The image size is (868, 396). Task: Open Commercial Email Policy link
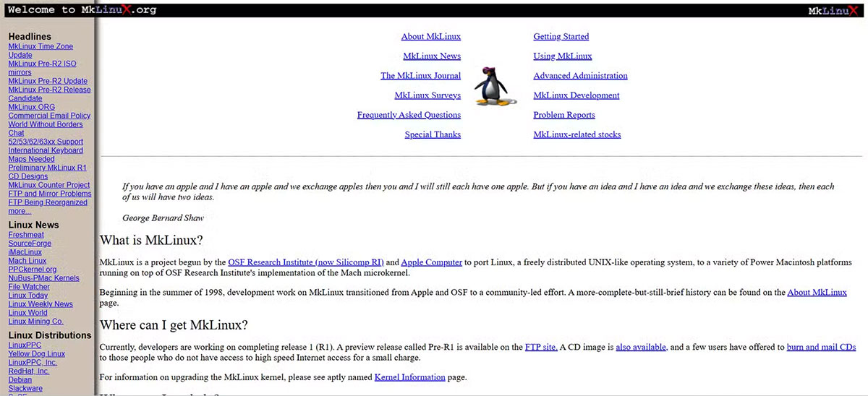(x=49, y=116)
